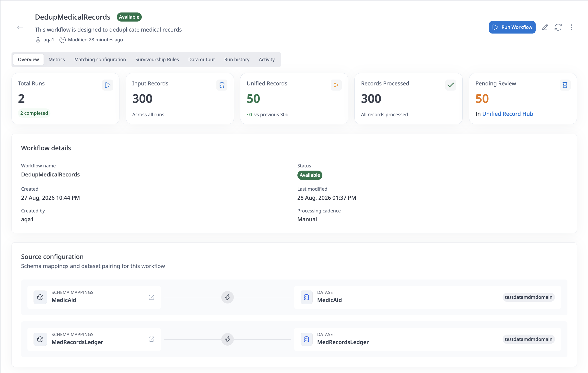Click 'All records processed' text
588x373 pixels.
(x=384, y=115)
